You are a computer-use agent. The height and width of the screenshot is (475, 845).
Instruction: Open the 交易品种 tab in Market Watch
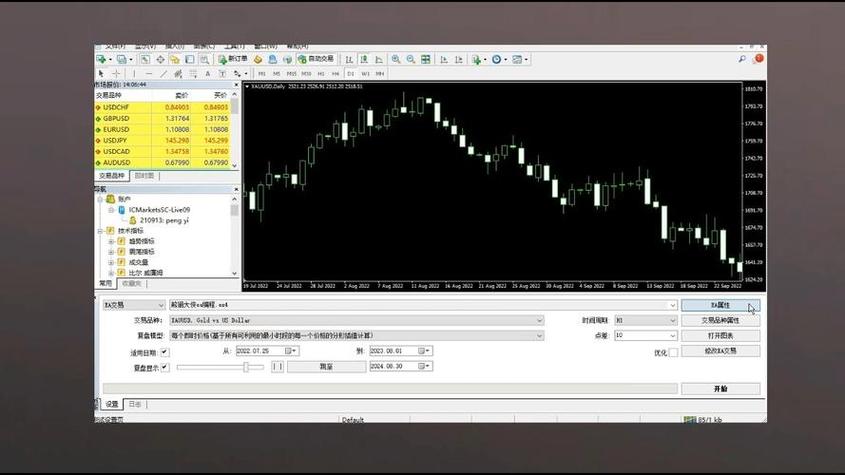pos(112,176)
